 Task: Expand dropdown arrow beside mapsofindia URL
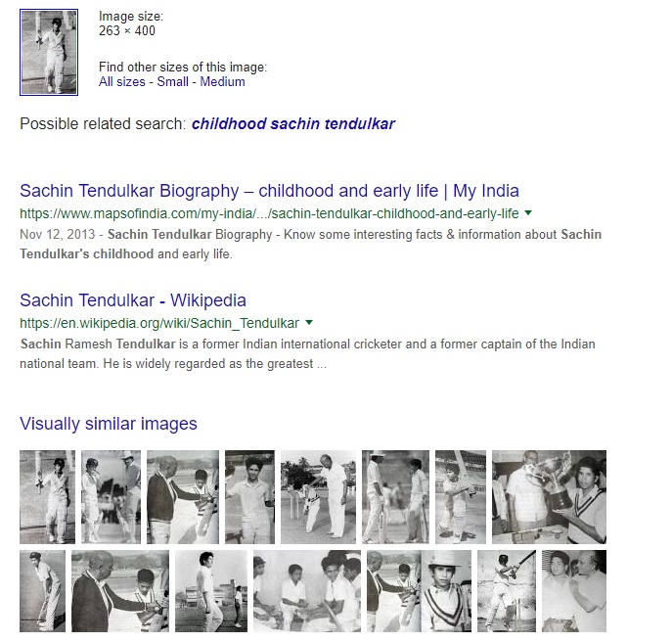click(x=528, y=212)
